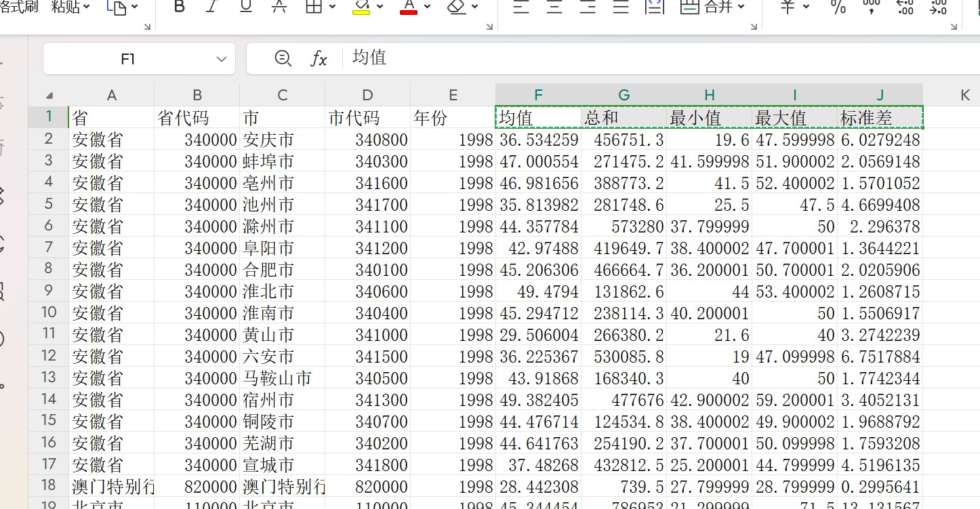The width and height of the screenshot is (980, 509).
Task: Select the cell with value 341700
Action: (x=367, y=204)
